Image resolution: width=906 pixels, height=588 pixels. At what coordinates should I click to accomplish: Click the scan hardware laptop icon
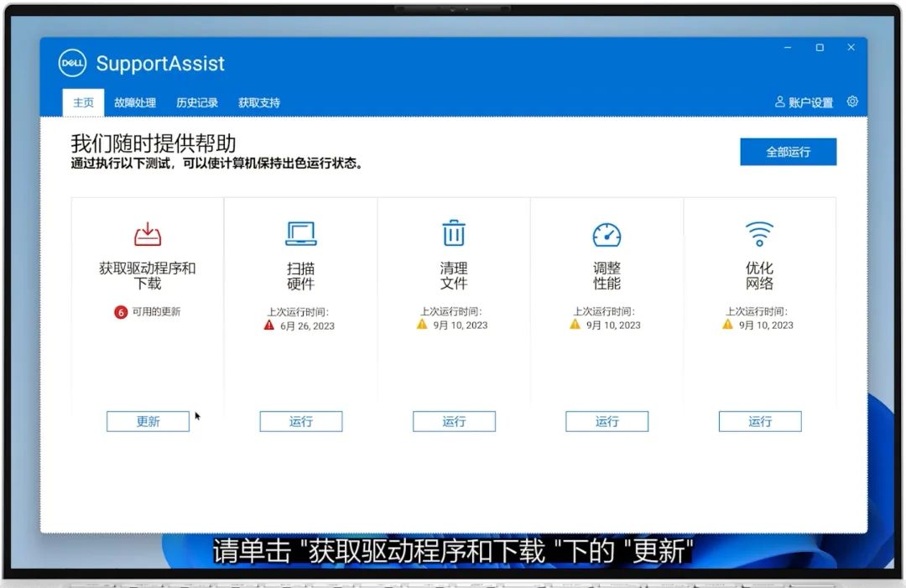pos(300,234)
